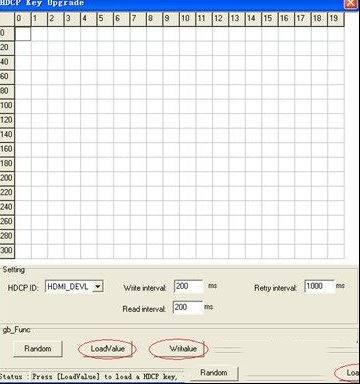360x384 pixels.
Task: Edit the Write interval field
Action: (188, 287)
